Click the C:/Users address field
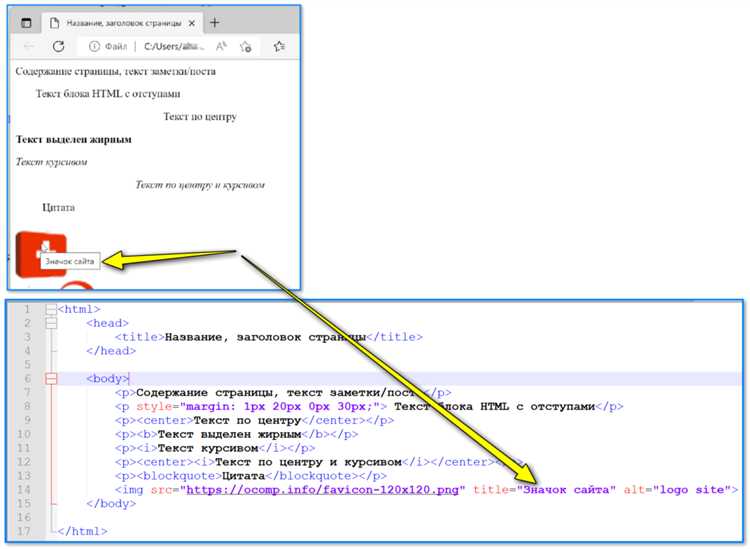Viewport: 750px width, 549px height. pos(174,46)
